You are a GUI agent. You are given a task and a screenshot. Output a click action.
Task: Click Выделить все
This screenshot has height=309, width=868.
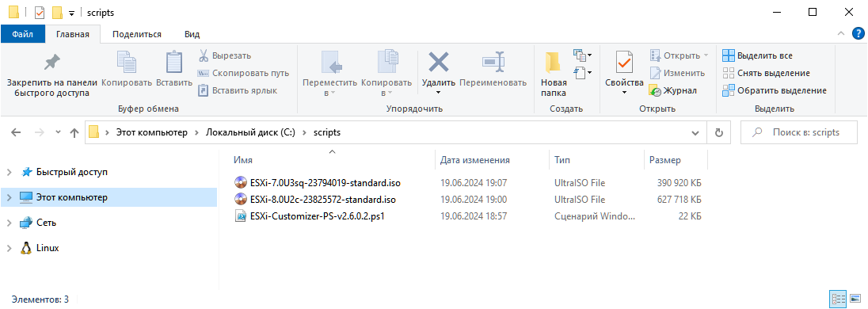tap(757, 56)
